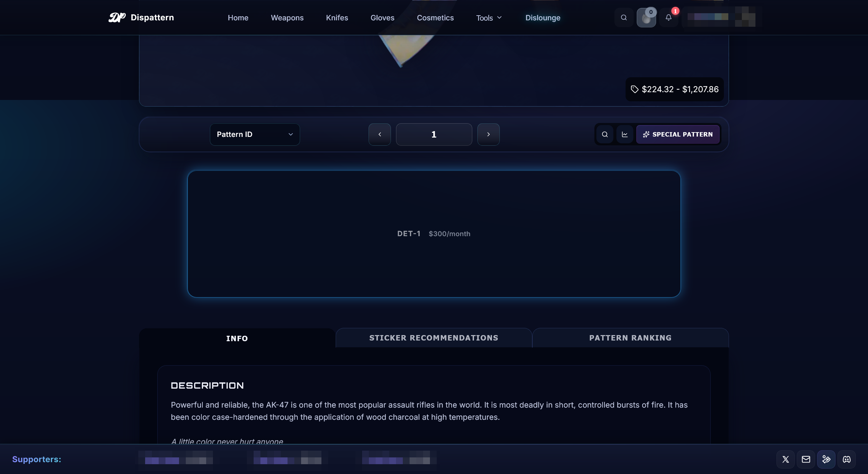Go to previous pattern with left chevron

[x=379, y=135]
